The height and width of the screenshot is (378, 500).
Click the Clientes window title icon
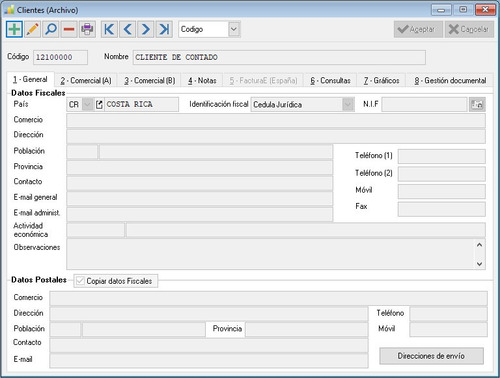[9, 10]
